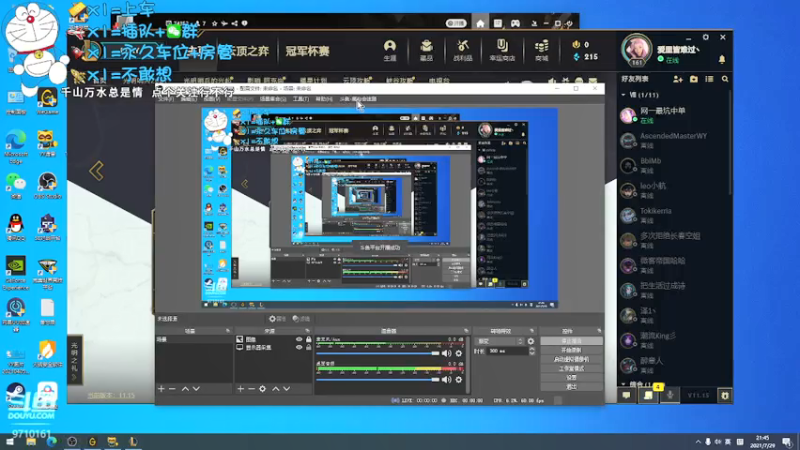The image size is (800, 450).
Task: Mute the desktop audio speaker icon
Action: point(446,379)
